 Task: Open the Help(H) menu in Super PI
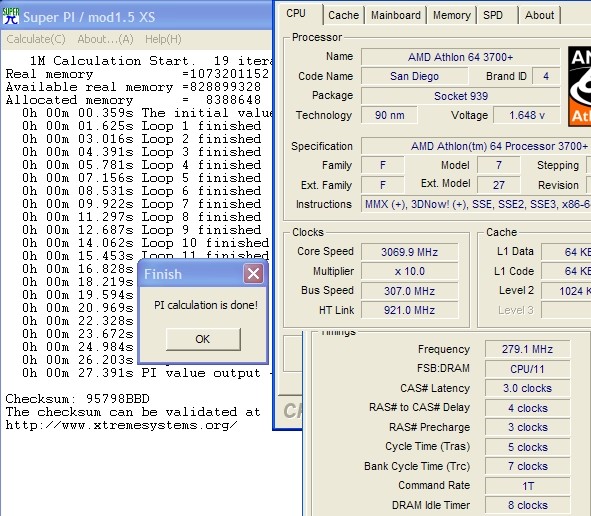(x=163, y=39)
